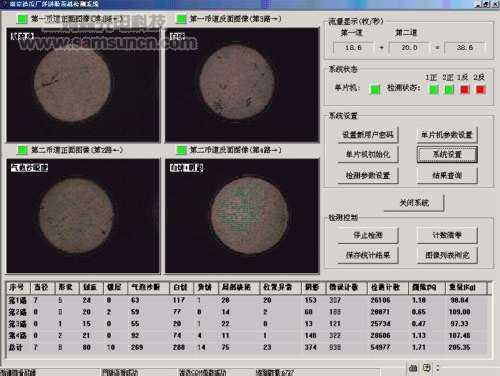Open 系统设置 button in system settings group
The height and width of the screenshot is (376, 500).
[447, 154]
